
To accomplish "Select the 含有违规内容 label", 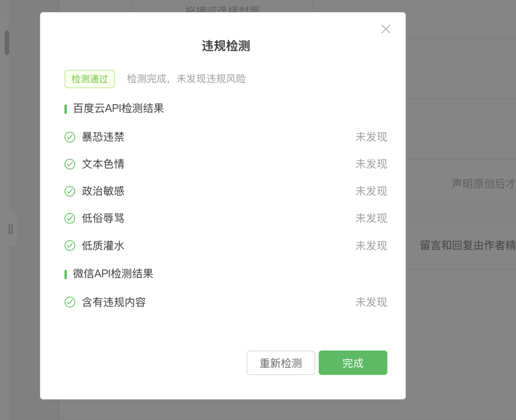I will pos(114,302).
